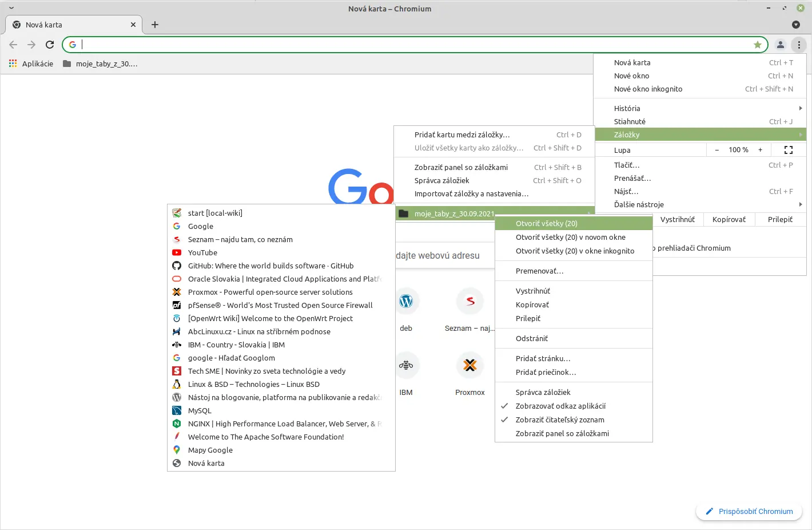Open the Proxmox shortcut tile
Screen dimensions: 812x530
click(470, 374)
